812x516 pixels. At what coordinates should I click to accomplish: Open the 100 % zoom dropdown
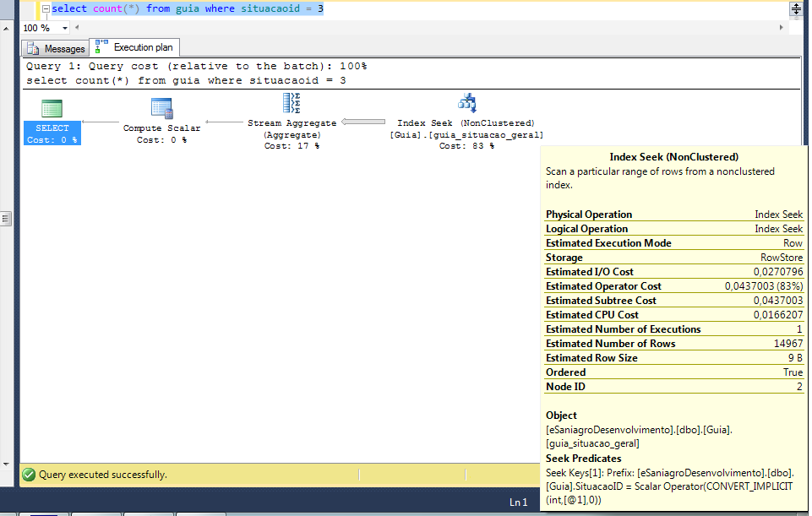(65, 28)
